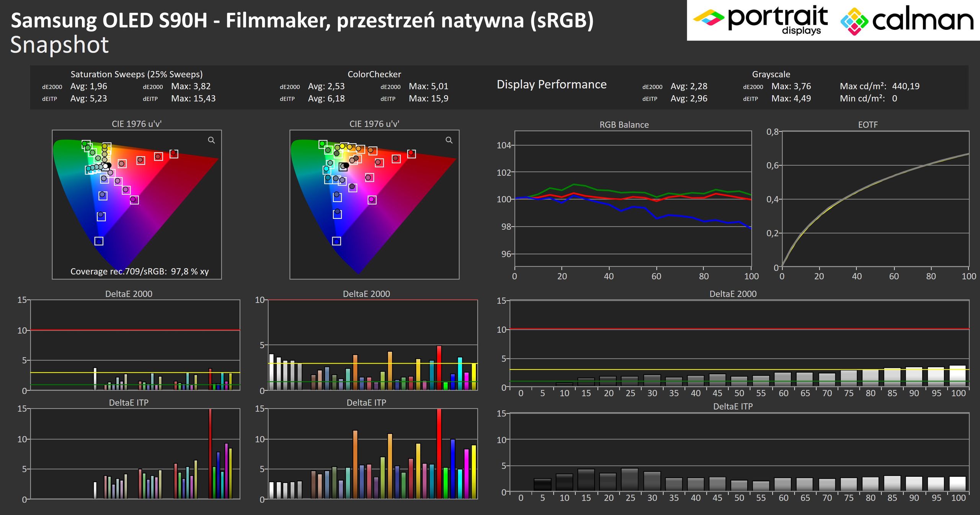Click magnifier icon in ColorChecker CIE chart
This screenshot has width=980, height=515.
(x=449, y=140)
